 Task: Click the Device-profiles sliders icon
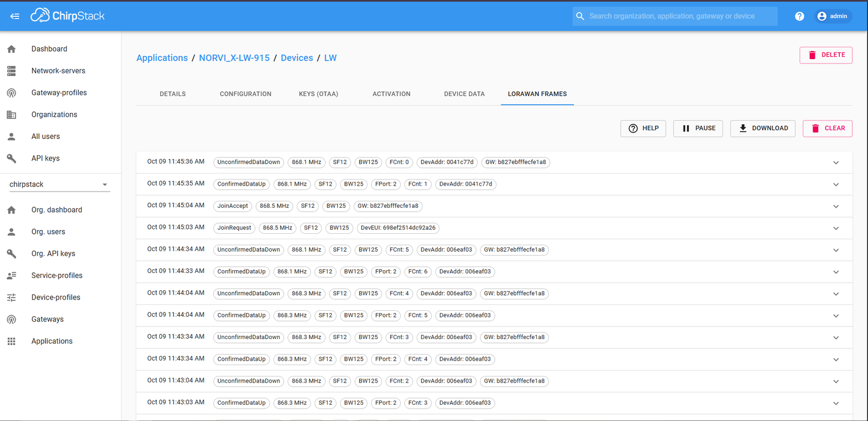11,297
